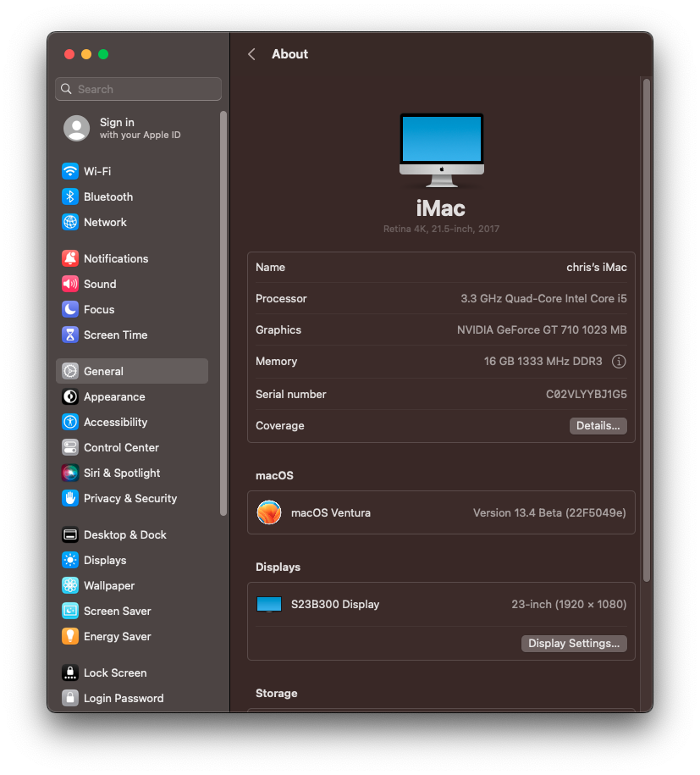Click the Storage section heading
The width and height of the screenshot is (700, 775).
[x=276, y=694]
